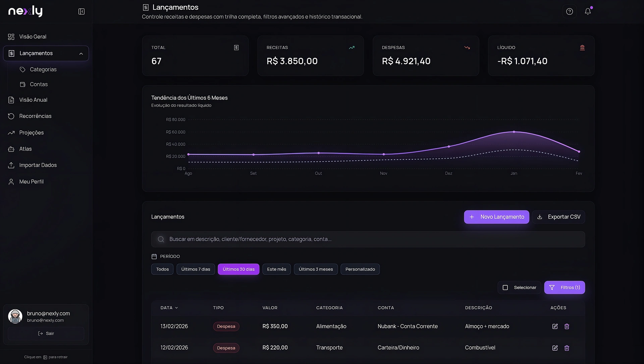The height and width of the screenshot is (364, 644).
Task: Open notifications bell icon
Action: pos(588,12)
